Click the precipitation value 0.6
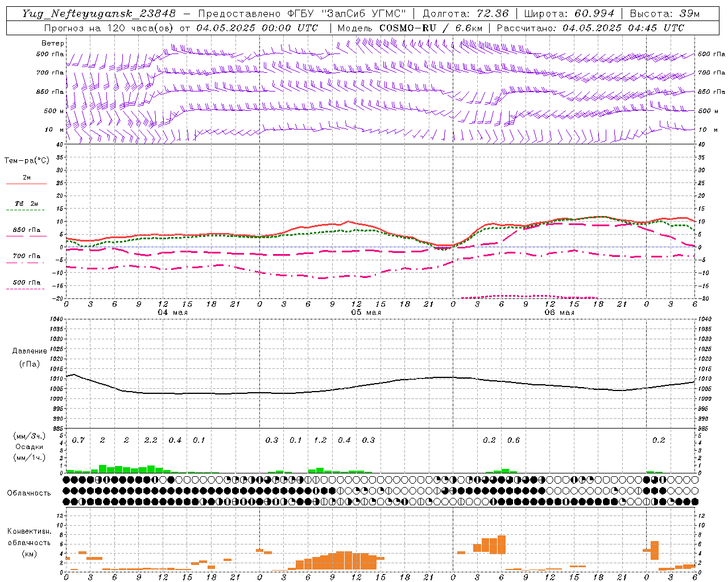This screenshot has height=582, width=728. tap(514, 440)
